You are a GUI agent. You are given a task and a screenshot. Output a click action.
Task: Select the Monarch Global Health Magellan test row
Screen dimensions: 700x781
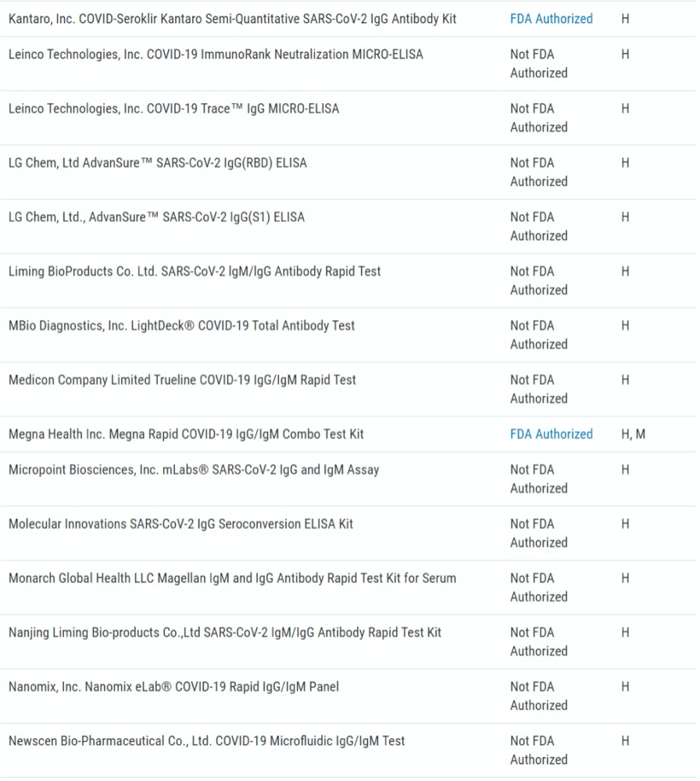[232, 579]
